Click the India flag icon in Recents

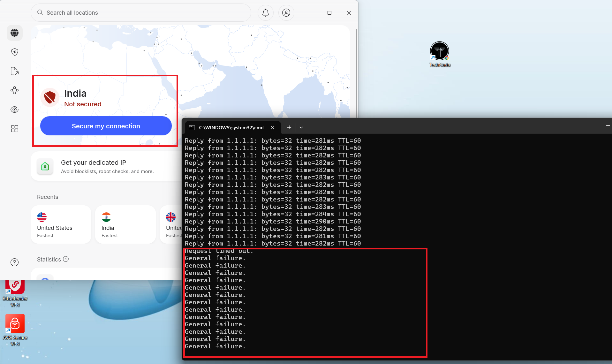[106, 217]
